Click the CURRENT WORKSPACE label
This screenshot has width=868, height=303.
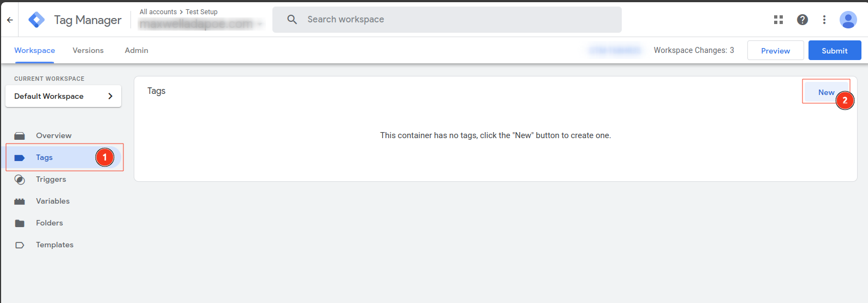click(x=49, y=79)
